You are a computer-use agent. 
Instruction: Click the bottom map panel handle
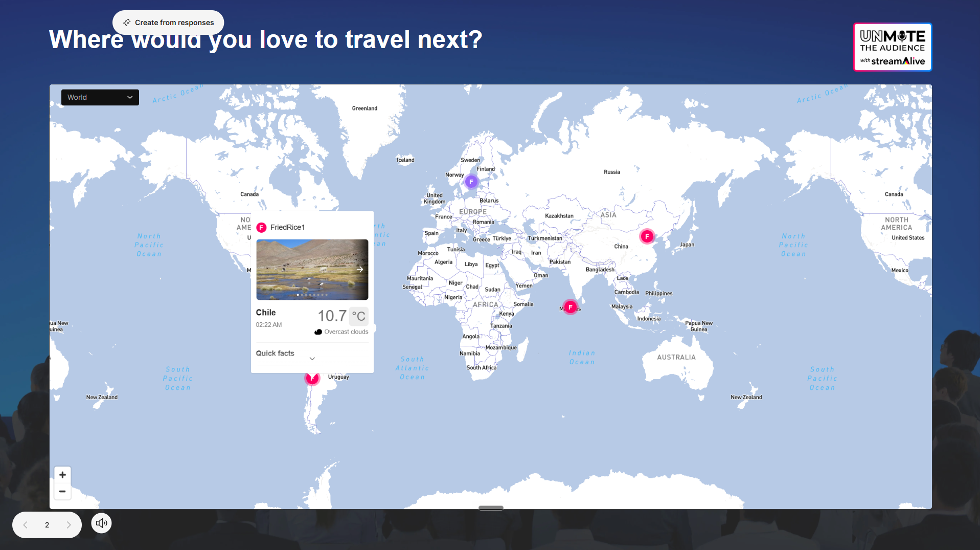coord(491,508)
